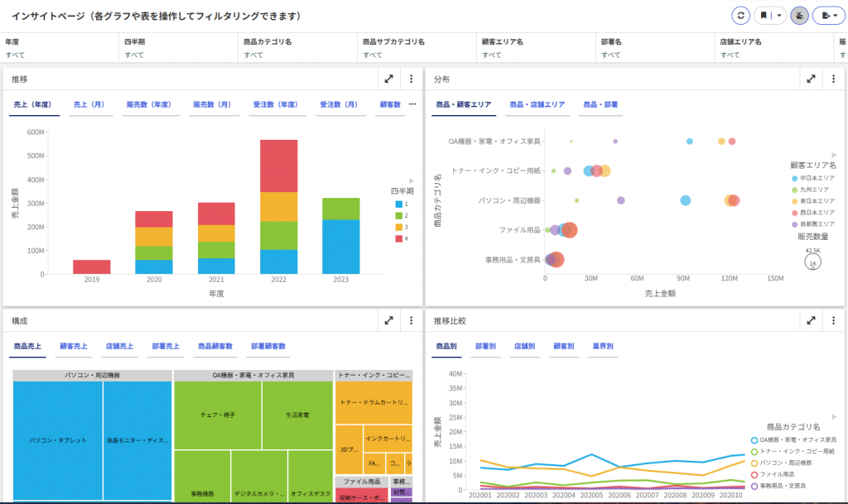Screen dimensions: 848x504
Task: Click the round grey icon button beside bookmark
Action: click(799, 16)
